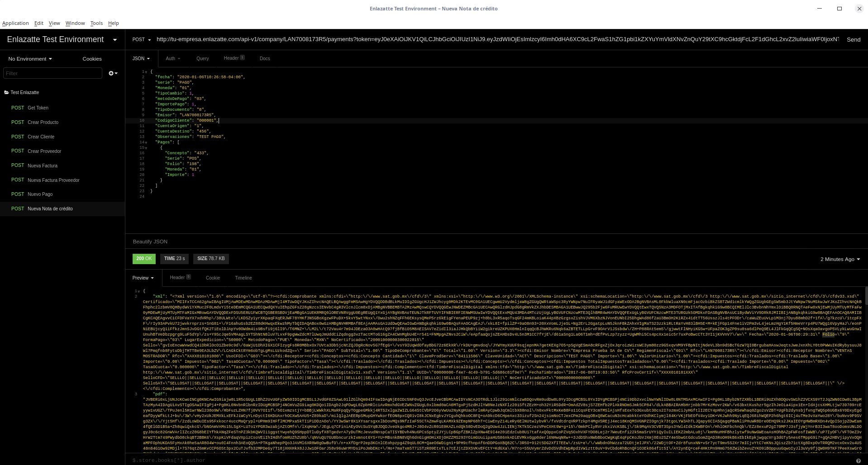This screenshot has height=465, width=868.
Task: Collapse the JSON body at line 1
Action: coord(146,72)
